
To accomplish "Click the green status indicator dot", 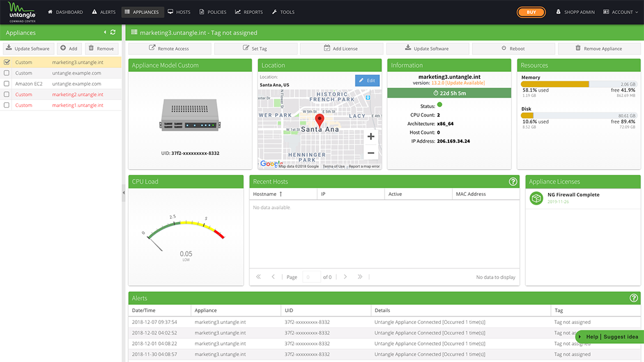I will 440,105.
